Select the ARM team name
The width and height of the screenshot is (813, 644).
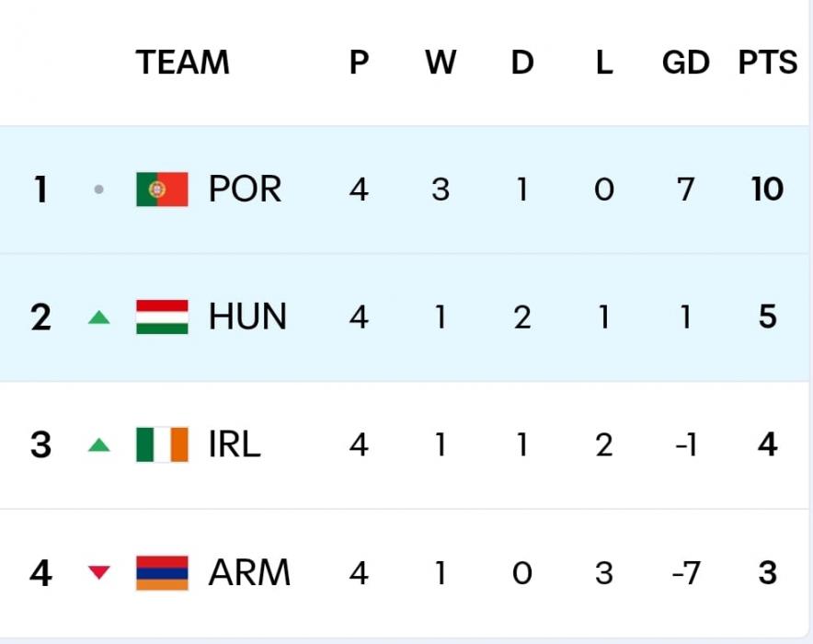pos(249,573)
